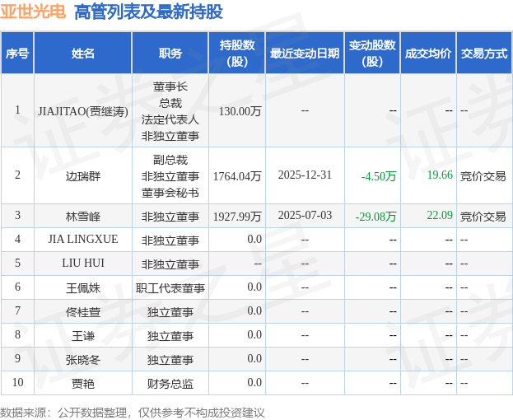513x420 pixels.
Task: Click 竞价交易 in 边瑞群 row
Action: click(483, 176)
